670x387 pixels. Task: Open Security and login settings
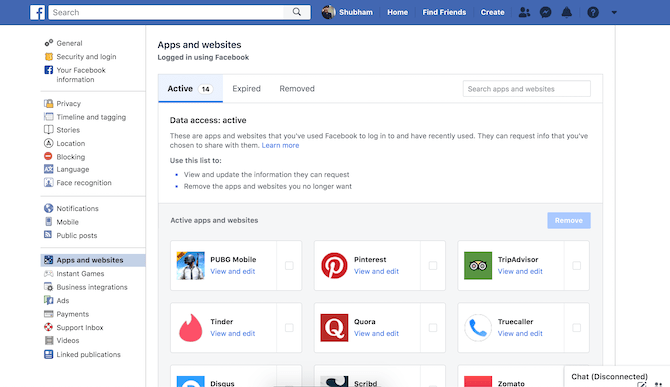86,56
